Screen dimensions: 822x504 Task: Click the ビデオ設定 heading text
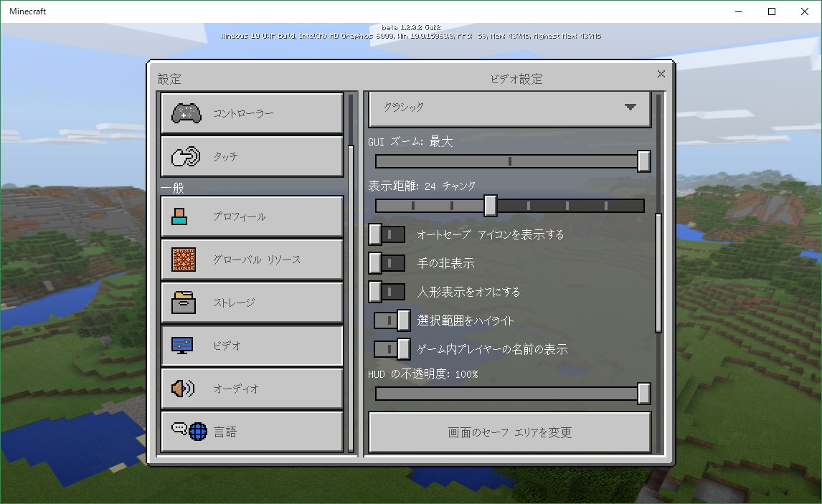pyautogui.click(x=516, y=79)
